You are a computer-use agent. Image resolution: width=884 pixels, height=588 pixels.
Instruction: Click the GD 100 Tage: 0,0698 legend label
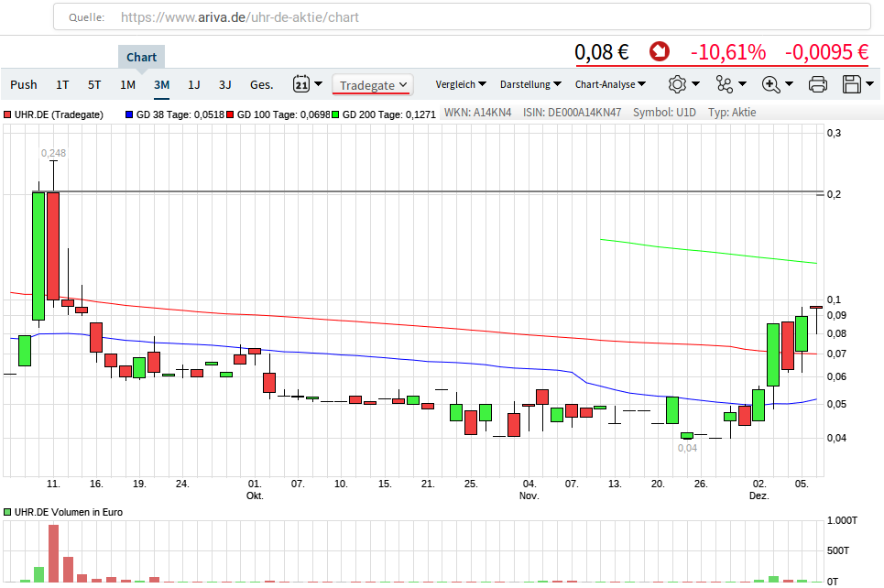284,114
